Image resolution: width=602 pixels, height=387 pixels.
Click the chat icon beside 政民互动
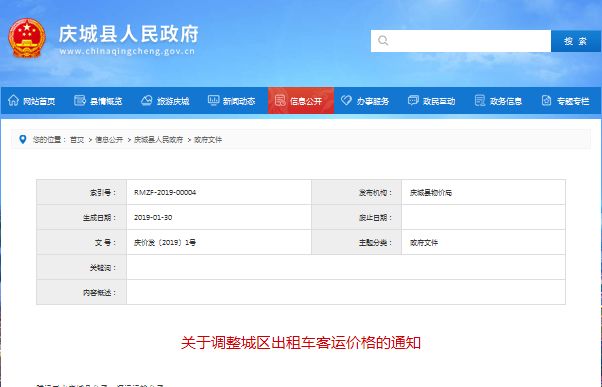413,101
